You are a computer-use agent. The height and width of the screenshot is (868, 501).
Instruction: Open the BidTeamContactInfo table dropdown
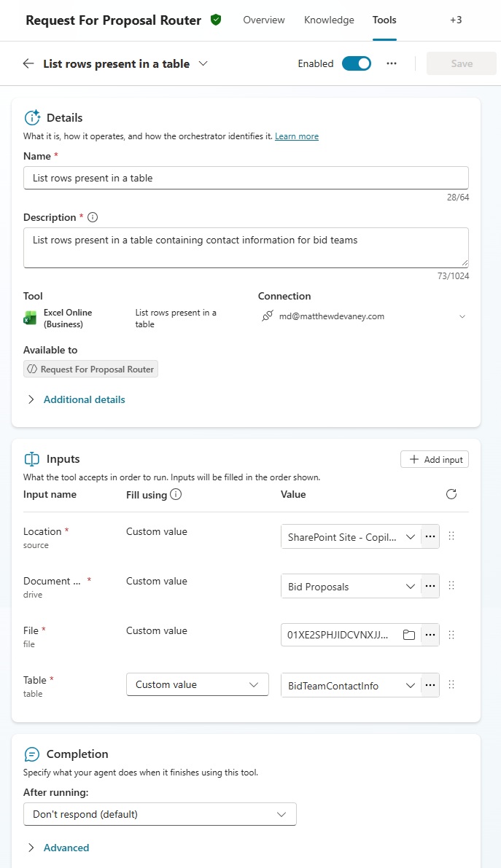click(x=351, y=685)
